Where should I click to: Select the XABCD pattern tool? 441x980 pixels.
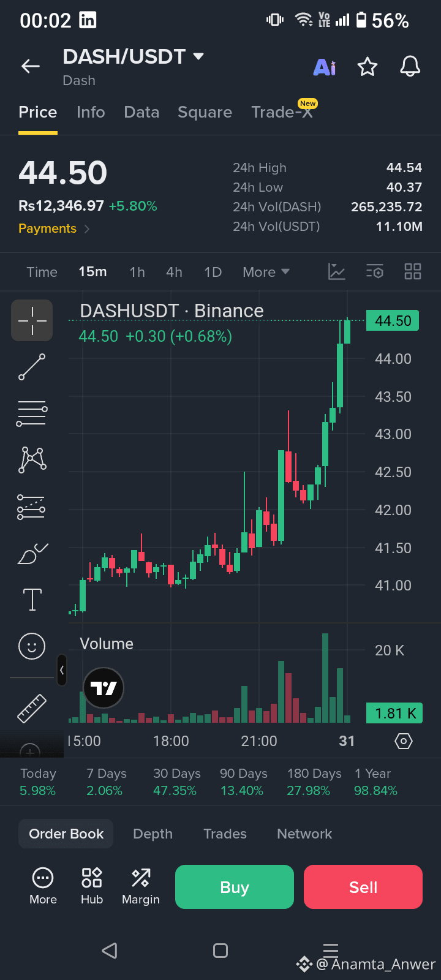coord(32,459)
